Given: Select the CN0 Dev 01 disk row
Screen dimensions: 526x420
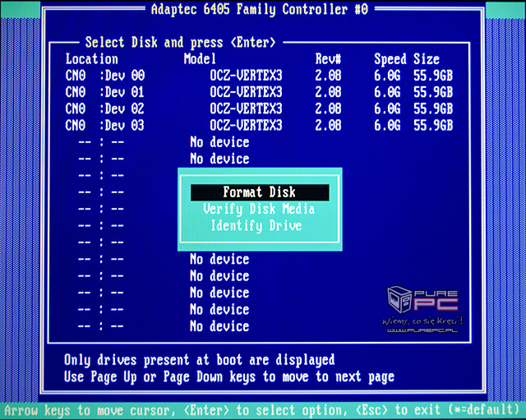Looking at the screenshot, I should click(x=259, y=92).
